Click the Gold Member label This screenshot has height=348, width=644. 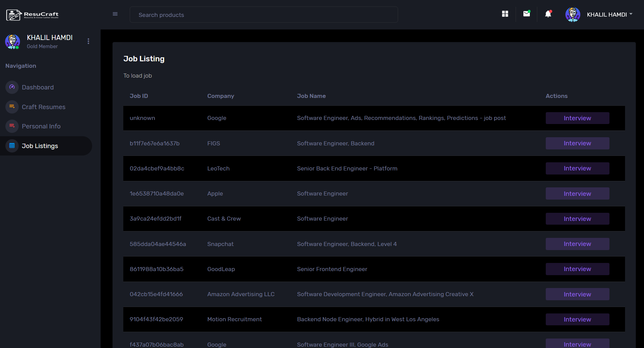pos(42,46)
